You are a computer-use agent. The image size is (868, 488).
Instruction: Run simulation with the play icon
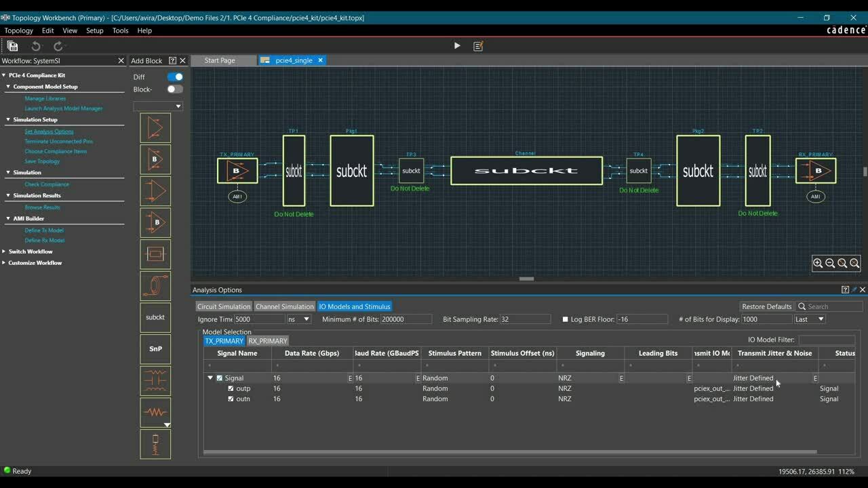(x=457, y=46)
